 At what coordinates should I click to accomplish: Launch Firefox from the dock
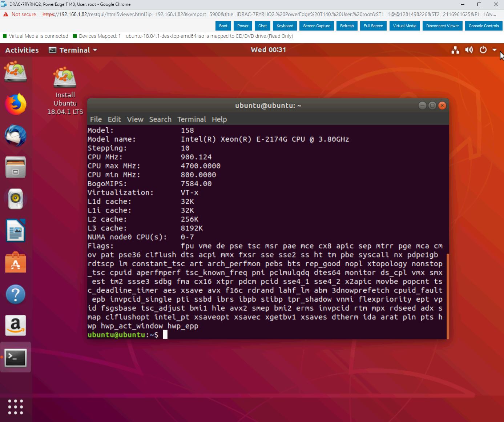[16, 104]
